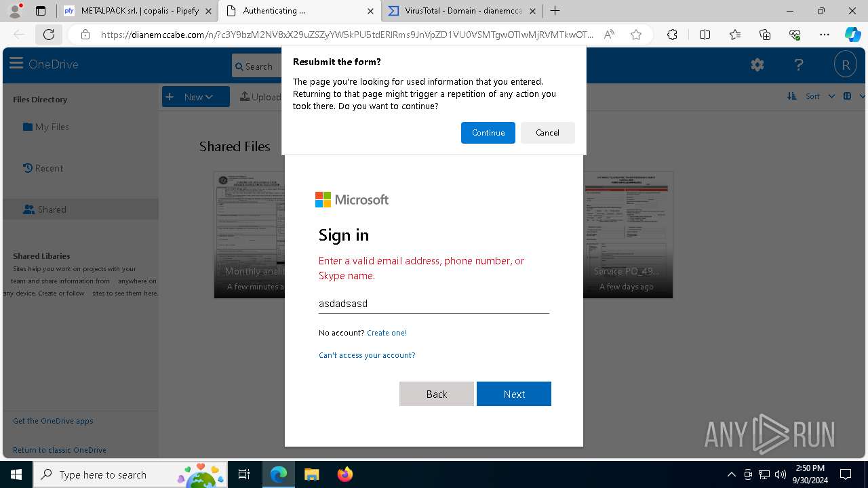Click the Read aloud icon in address bar

coord(609,35)
